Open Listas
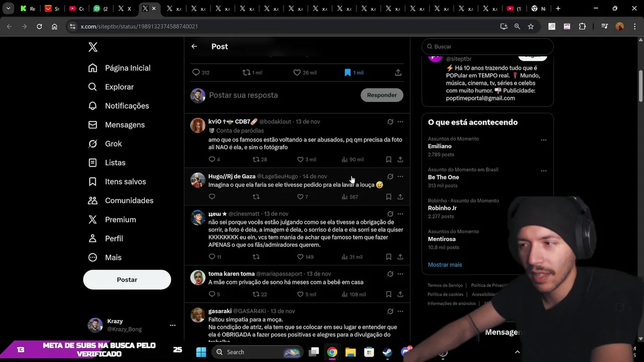Screen dimensions: 644x362 pos(107,162)
